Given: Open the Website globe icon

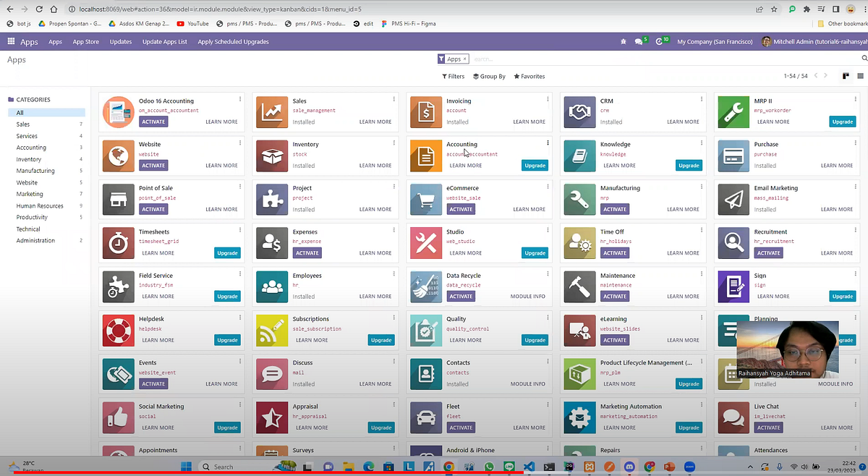Looking at the screenshot, I should [118, 156].
